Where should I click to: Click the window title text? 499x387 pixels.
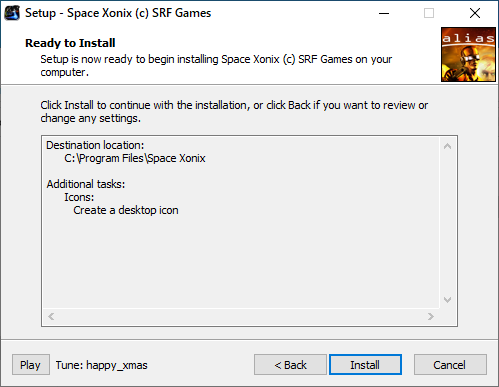pyautogui.click(x=118, y=13)
